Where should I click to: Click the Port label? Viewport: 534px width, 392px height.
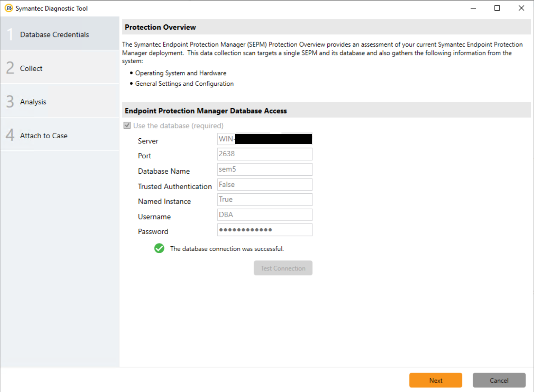(x=144, y=156)
